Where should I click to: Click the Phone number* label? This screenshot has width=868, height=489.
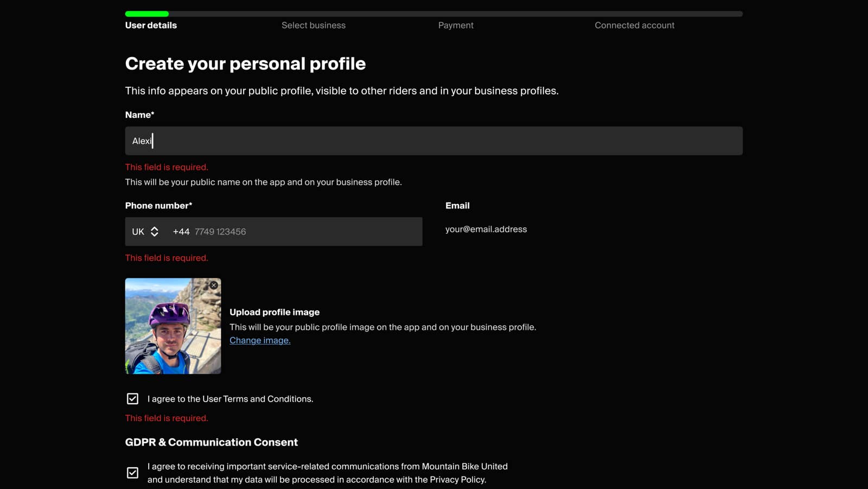coord(158,206)
